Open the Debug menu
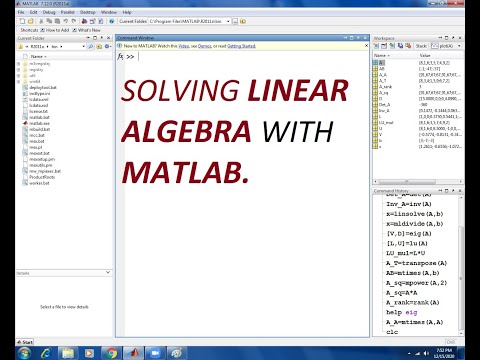The height and width of the screenshot is (360, 480). 49,12
